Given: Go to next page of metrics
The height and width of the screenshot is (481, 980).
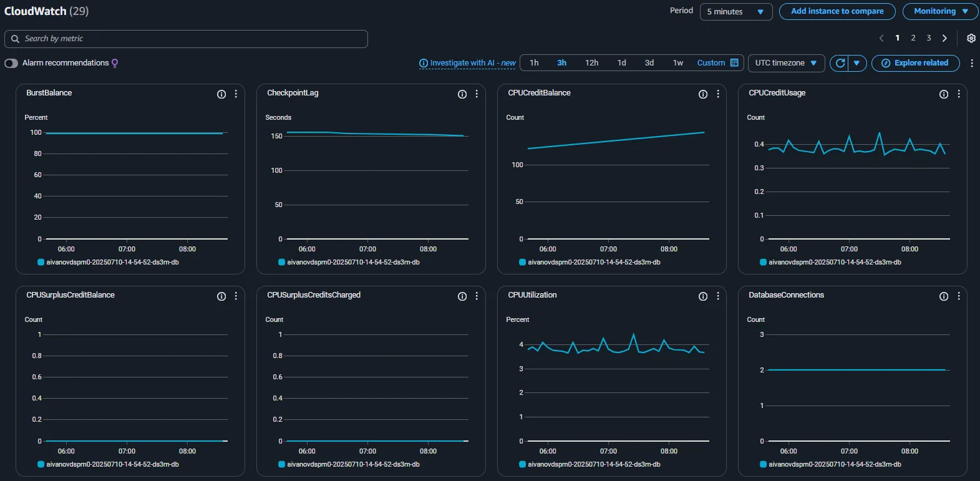Looking at the screenshot, I should coord(944,39).
